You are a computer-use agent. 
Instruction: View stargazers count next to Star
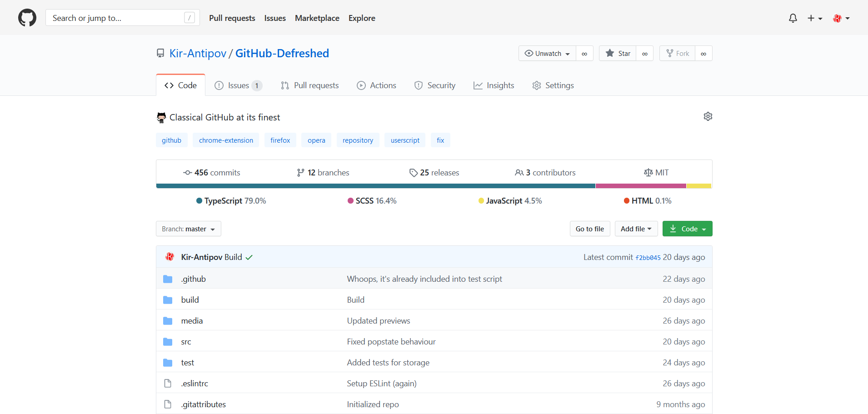[645, 53]
